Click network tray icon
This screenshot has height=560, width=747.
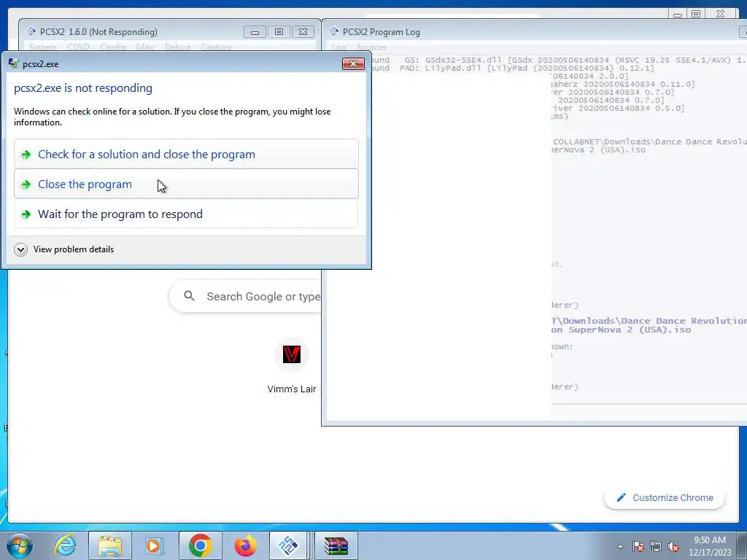656,546
